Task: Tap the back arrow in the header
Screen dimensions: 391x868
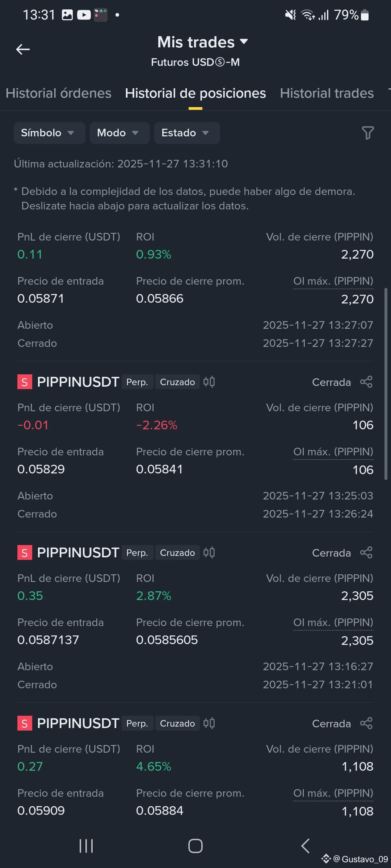Action: click(x=23, y=49)
